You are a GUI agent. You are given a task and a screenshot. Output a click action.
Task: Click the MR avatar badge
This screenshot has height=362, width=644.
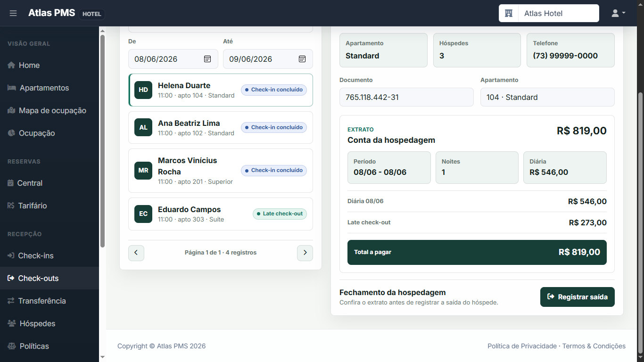[143, 171]
